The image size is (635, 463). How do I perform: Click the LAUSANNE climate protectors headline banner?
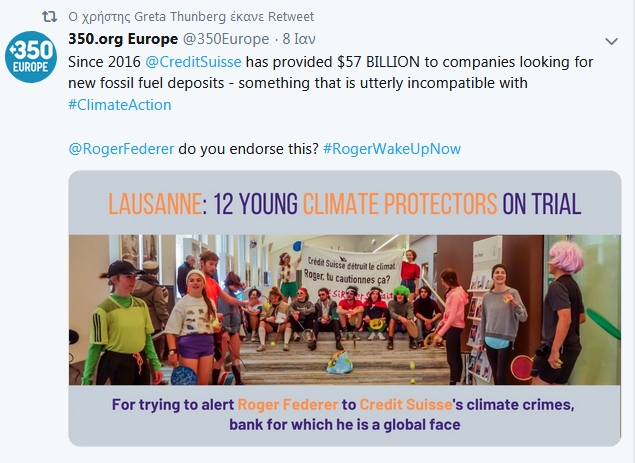point(345,203)
